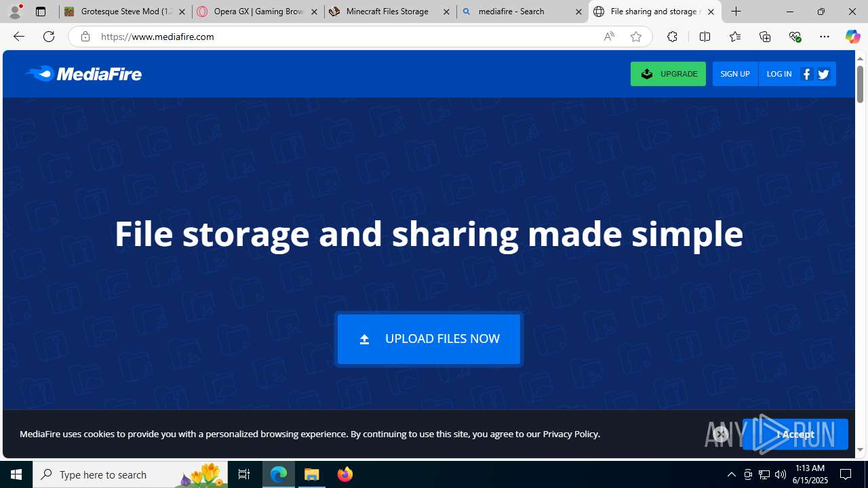Open Copilot sidebar icon

tap(852, 37)
